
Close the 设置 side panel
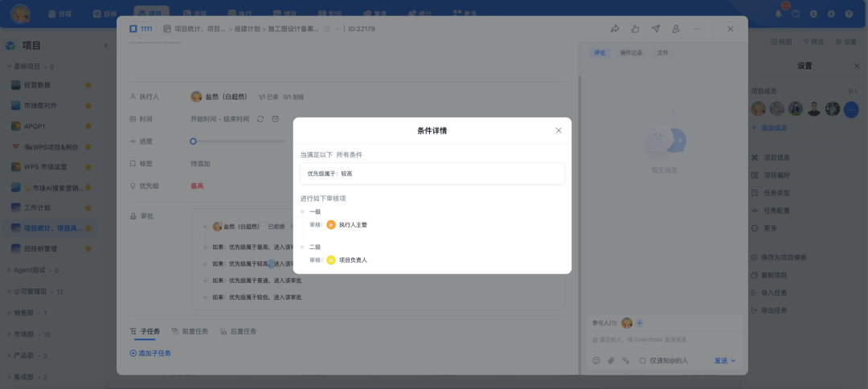857,66
